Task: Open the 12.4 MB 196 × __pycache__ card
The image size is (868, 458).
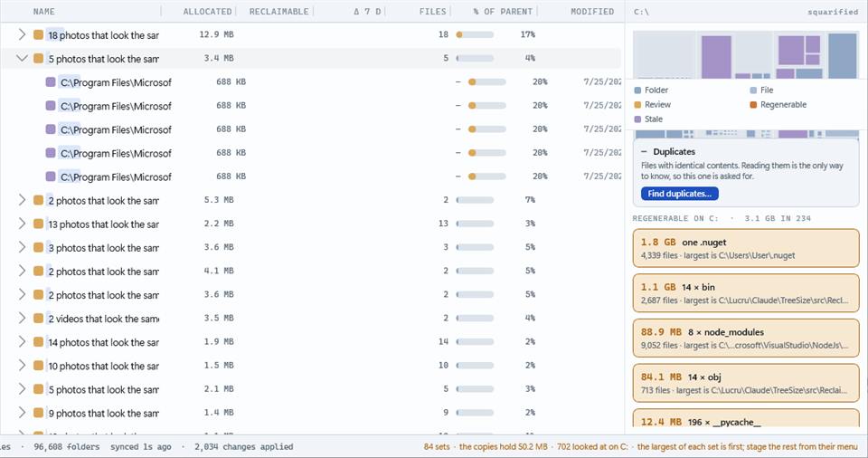Action: [x=746, y=418]
